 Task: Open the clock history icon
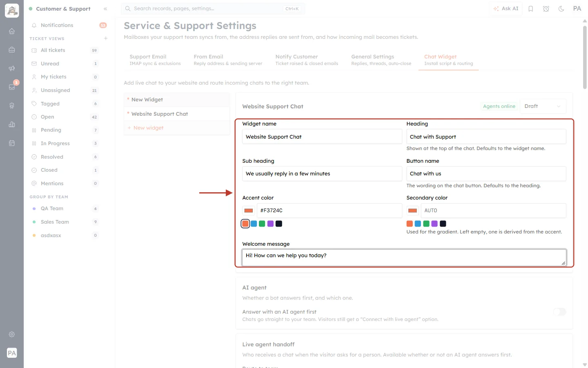[546, 9]
